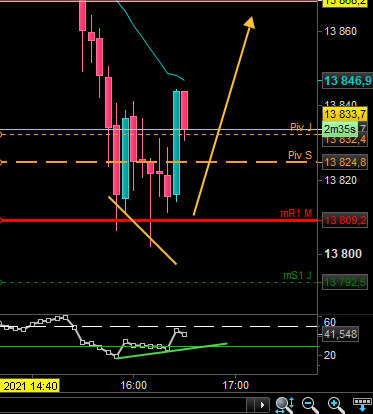Image resolution: width=373 pixels, height=414 pixels.
Task: Click the orange 13 824,8 pivot price label
Action: point(345,162)
